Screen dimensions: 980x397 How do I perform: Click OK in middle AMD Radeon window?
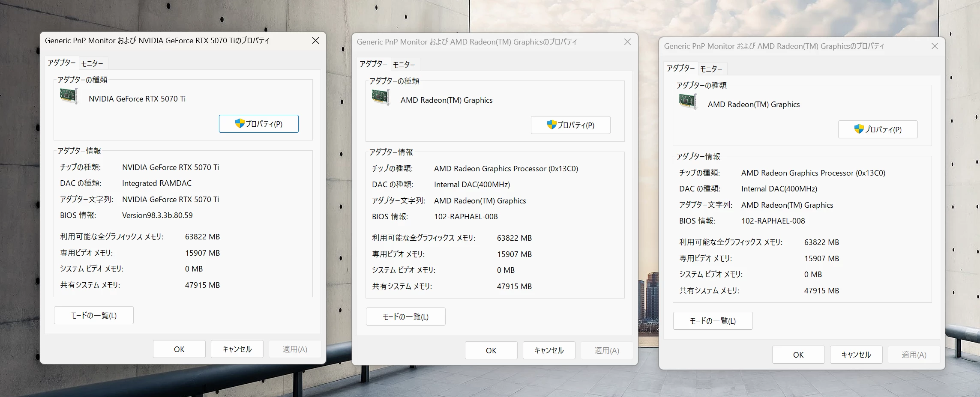point(491,350)
